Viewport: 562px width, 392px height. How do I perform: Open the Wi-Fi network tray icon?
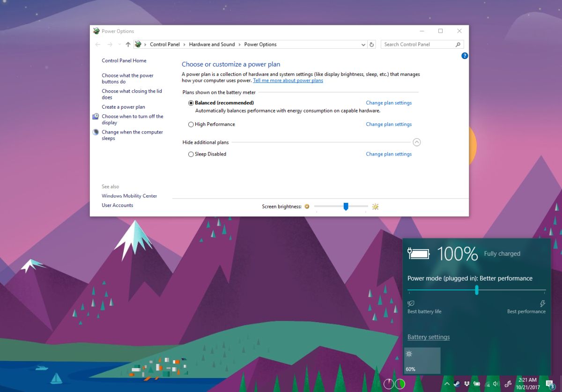[487, 384]
